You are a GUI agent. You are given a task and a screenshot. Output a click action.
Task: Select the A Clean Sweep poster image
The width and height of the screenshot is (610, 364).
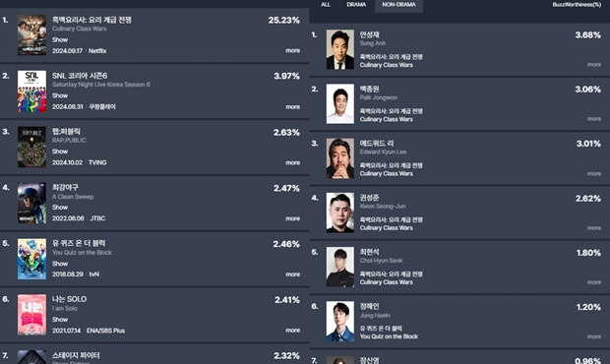(31, 203)
